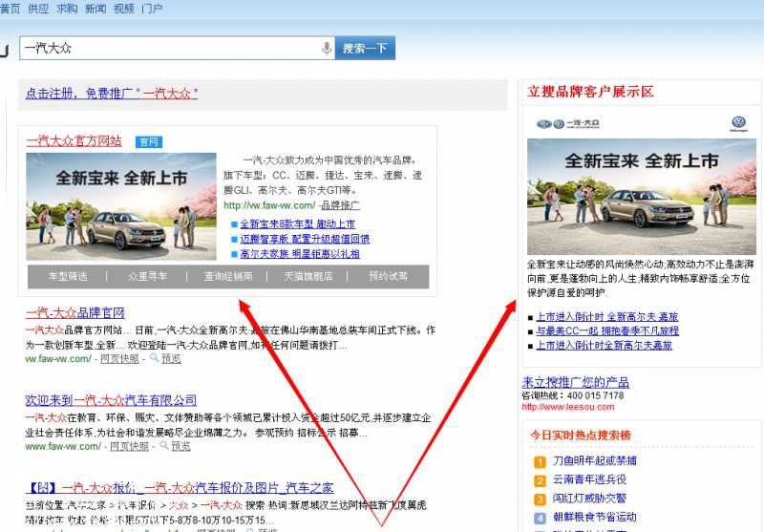The image size is (764, 532).
Task: Open the 黄页 top navigation item
Action: 10,9
